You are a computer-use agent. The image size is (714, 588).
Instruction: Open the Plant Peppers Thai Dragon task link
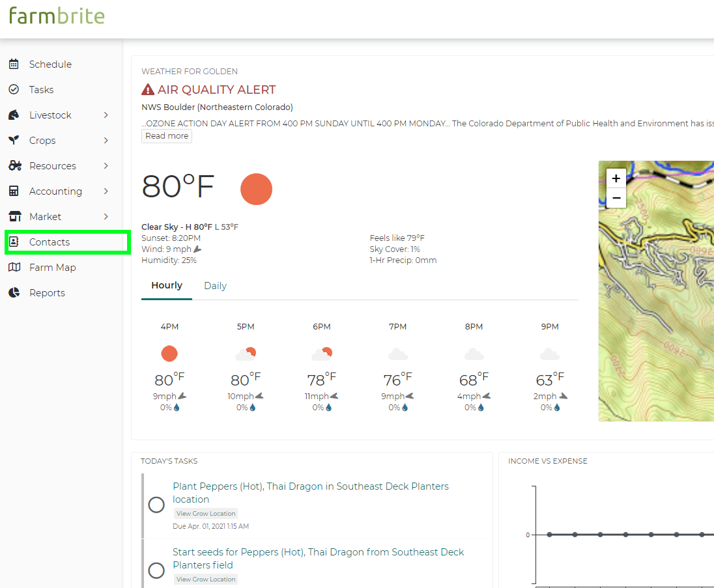(x=311, y=493)
